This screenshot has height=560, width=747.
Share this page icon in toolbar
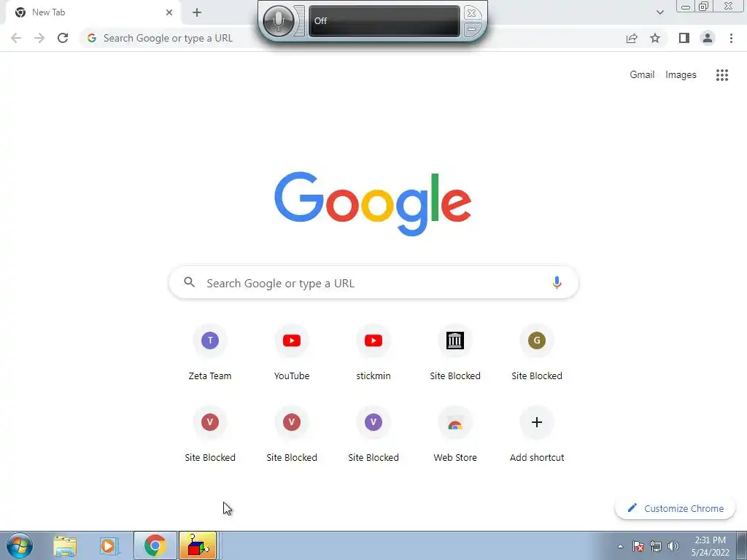pos(632,38)
